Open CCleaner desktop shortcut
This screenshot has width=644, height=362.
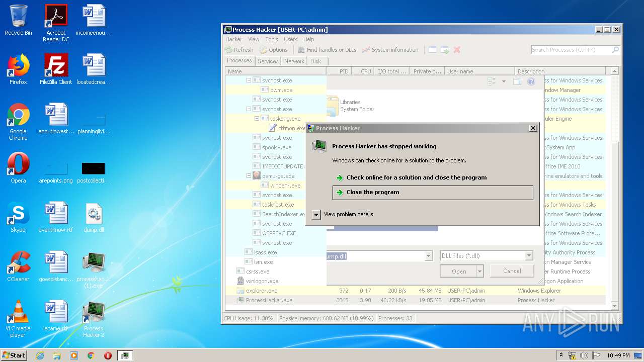click(18, 266)
